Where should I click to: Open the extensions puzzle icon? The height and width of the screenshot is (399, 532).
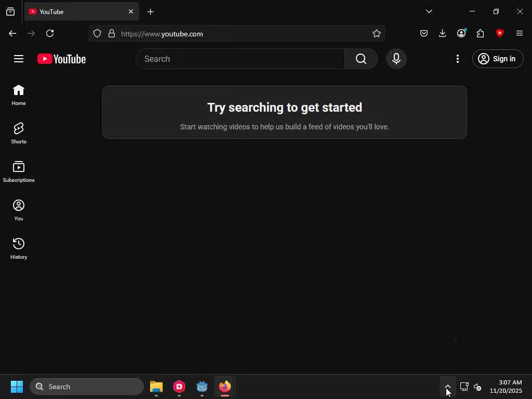(x=480, y=33)
